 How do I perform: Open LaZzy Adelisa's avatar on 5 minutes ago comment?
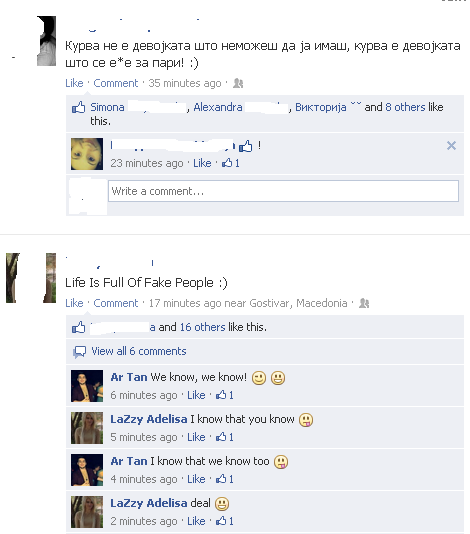coord(87,428)
